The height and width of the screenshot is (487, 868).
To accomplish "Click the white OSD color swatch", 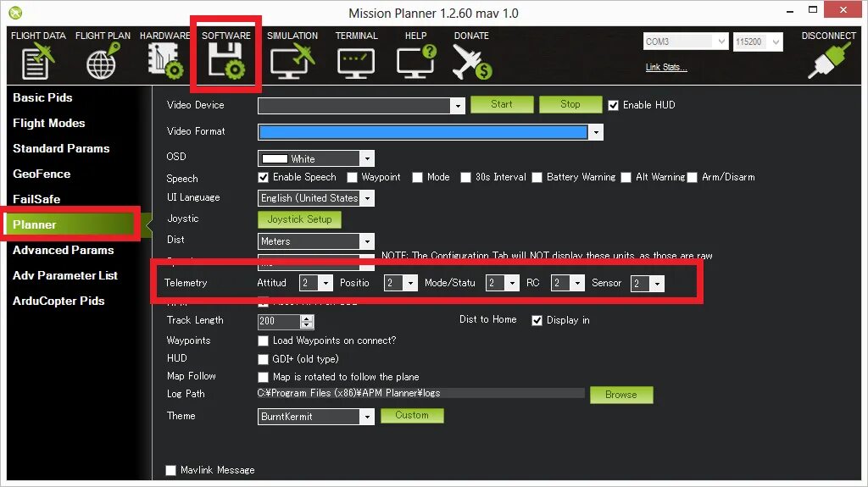I will pos(275,159).
